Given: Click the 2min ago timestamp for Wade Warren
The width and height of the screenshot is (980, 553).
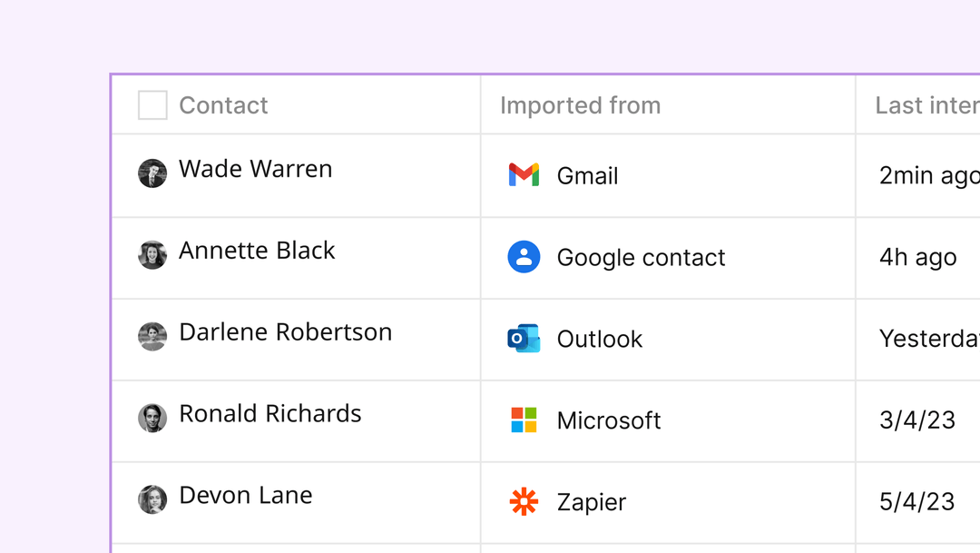Looking at the screenshot, I should 924,175.
